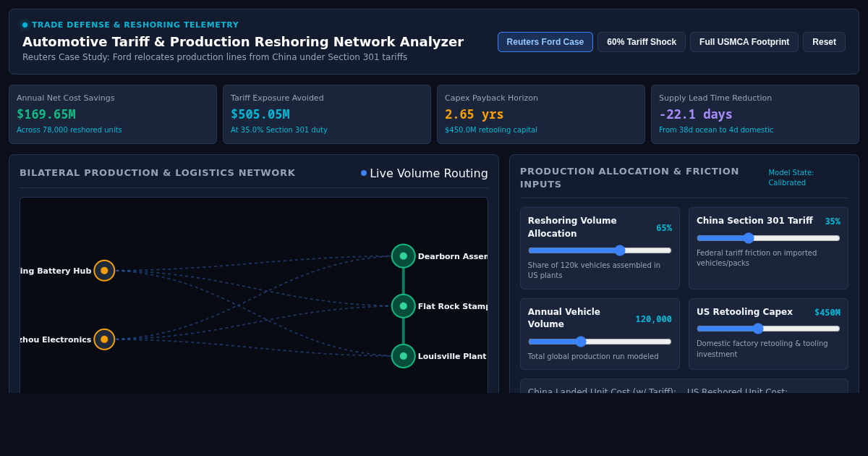
Task: Click 'At 35.0% Section 301 duty' text
Action: click(x=279, y=130)
